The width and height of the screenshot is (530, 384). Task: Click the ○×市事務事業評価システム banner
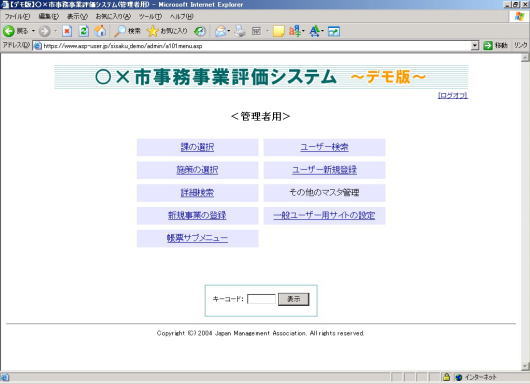pos(261,77)
